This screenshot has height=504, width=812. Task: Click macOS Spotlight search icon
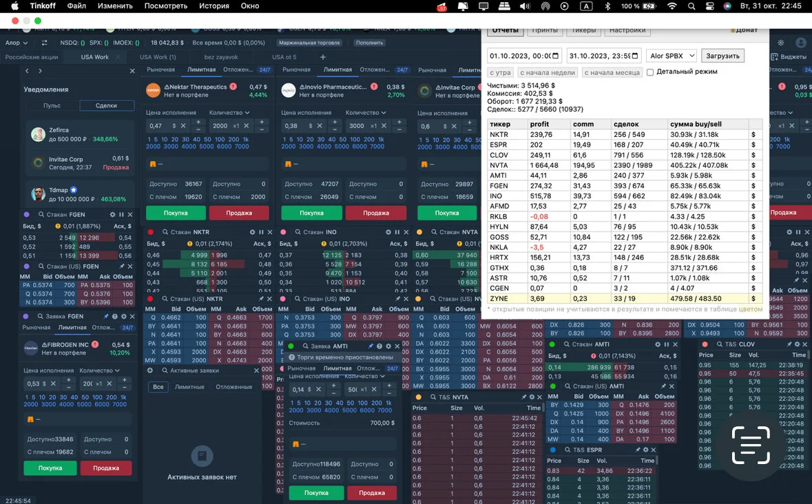click(x=691, y=6)
